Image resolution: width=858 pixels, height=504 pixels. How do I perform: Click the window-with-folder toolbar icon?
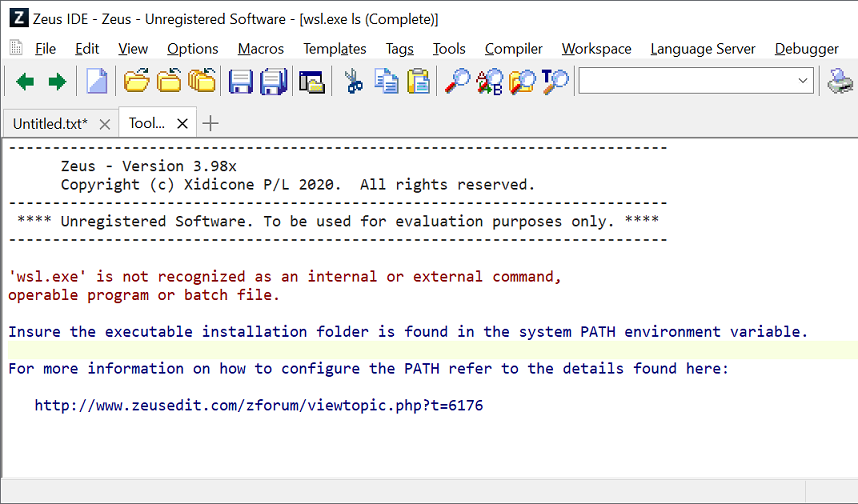(312, 82)
